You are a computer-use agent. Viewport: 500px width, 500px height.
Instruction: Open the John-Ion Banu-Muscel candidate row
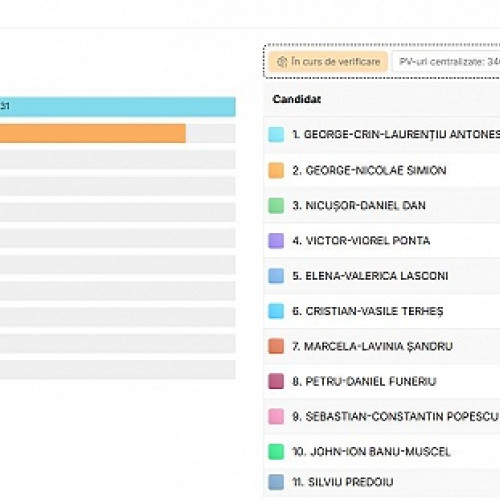point(382,452)
